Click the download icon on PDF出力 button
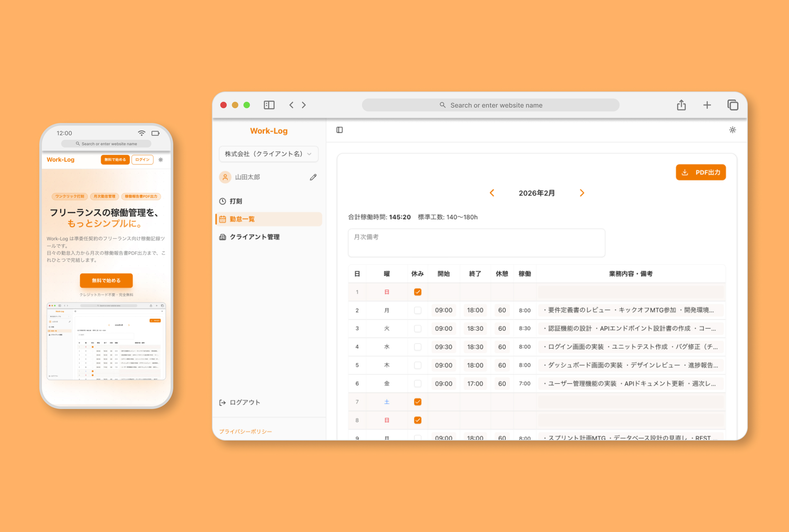The height and width of the screenshot is (532, 789). [685, 172]
